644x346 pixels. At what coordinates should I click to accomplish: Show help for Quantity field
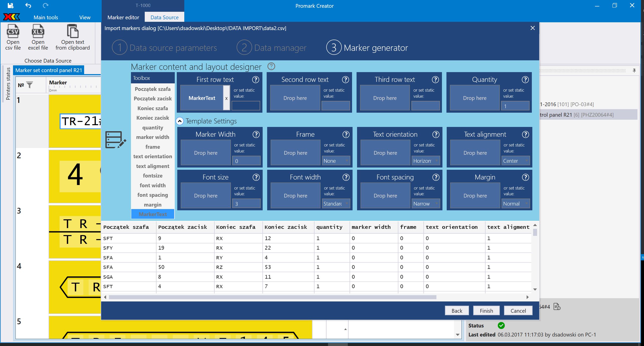pos(525,80)
